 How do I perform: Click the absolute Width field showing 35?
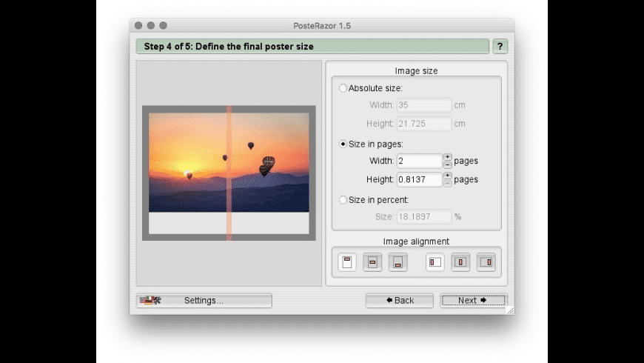click(x=424, y=105)
